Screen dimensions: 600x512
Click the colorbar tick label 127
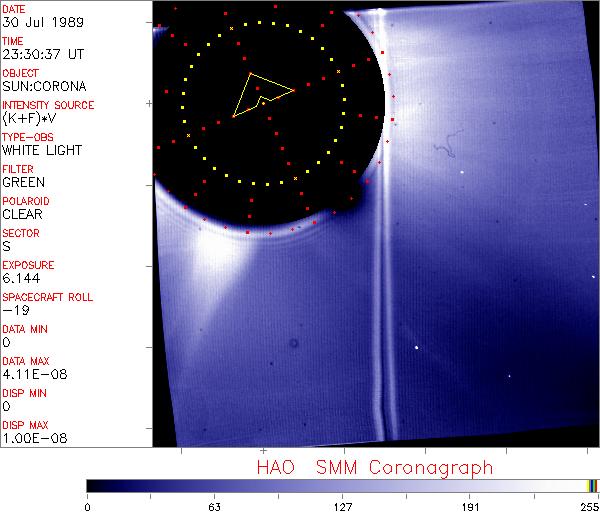tap(342, 507)
